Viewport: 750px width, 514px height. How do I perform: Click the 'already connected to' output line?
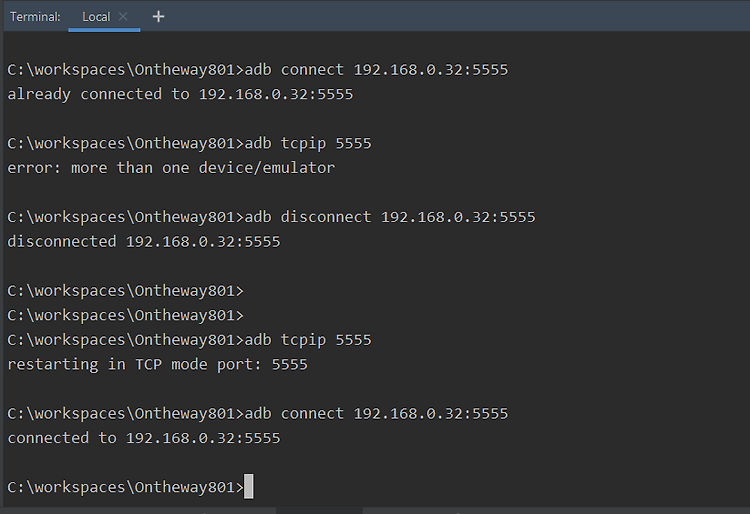pyautogui.click(x=180, y=94)
